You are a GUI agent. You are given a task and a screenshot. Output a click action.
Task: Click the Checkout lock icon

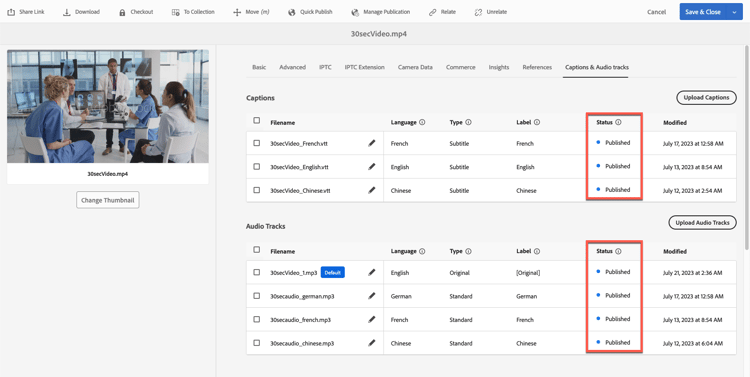(122, 12)
